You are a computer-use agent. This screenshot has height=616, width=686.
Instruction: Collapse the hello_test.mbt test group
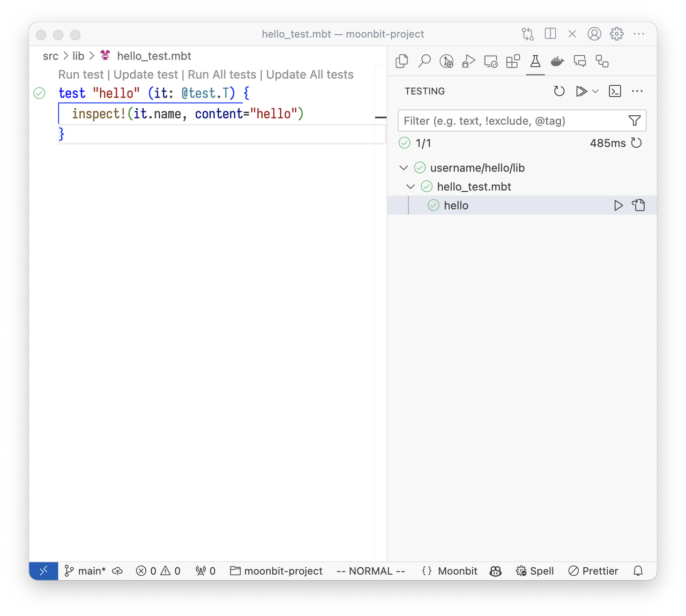[411, 186]
